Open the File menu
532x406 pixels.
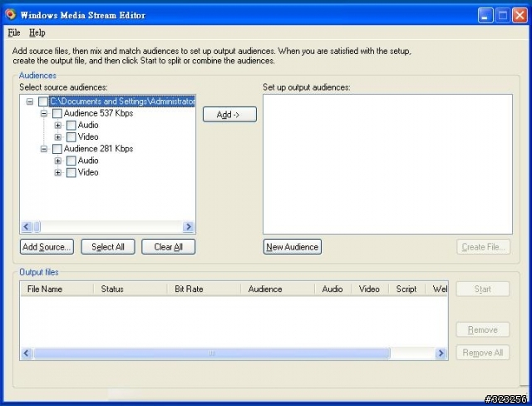point(14,32)
